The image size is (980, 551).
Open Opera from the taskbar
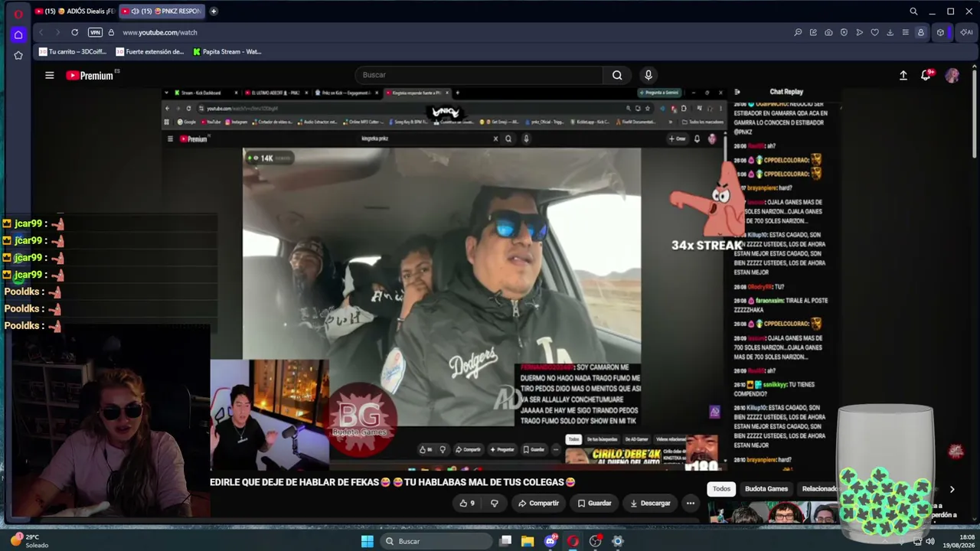(573, 541)
